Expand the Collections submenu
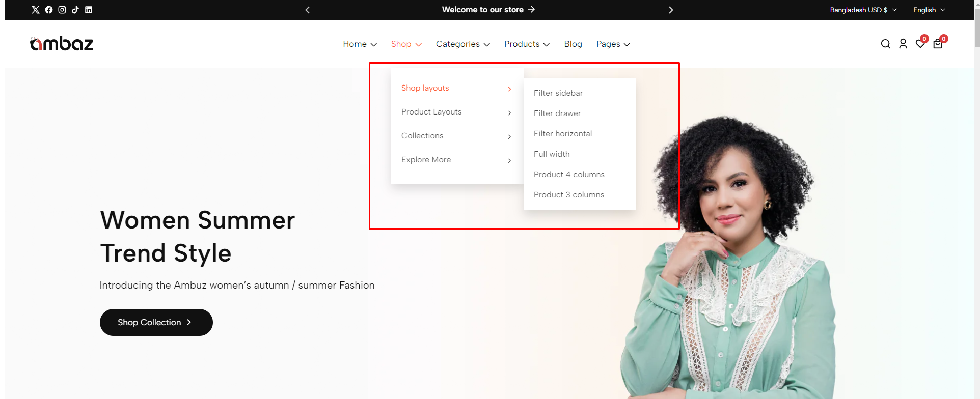 (x=457, y=136)
